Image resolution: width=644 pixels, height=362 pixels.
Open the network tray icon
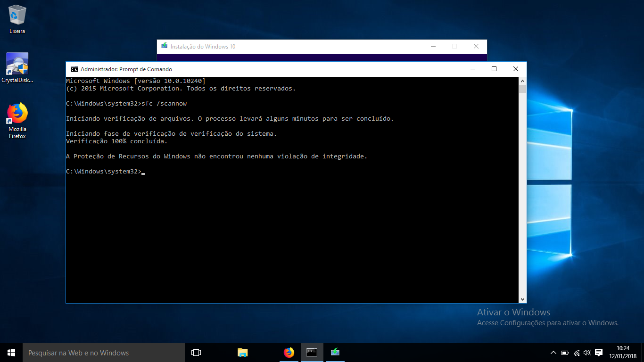pyautogui.click(x=576, y=353)
